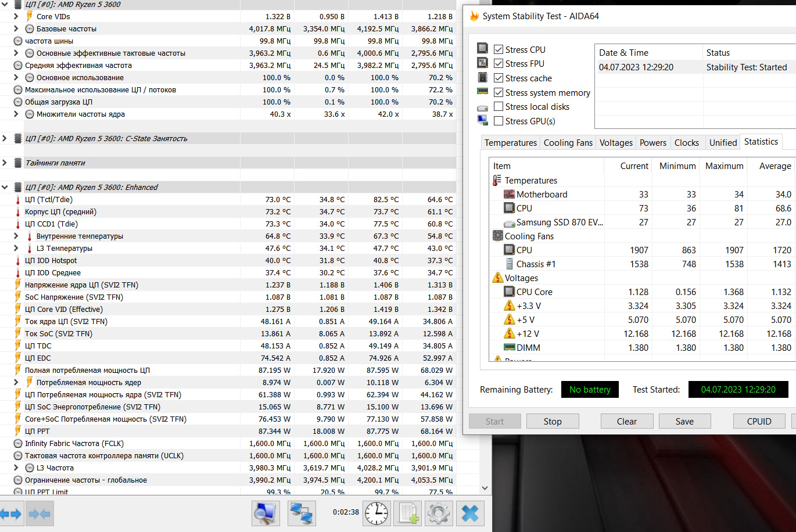Collapse the AMD Ryzen 5 3600: Enhanced section
Screen dimensions: 796x532
pyautogui.click(x=5, y=187)
